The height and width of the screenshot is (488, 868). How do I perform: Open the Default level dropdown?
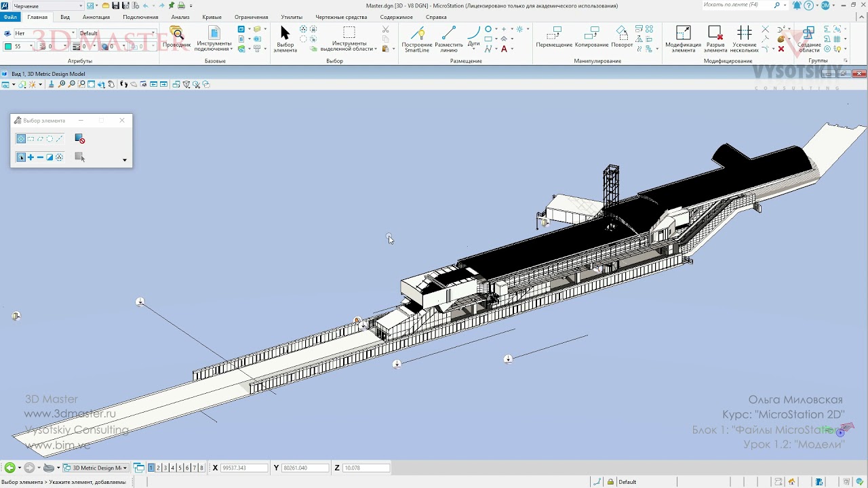[117, 33]
